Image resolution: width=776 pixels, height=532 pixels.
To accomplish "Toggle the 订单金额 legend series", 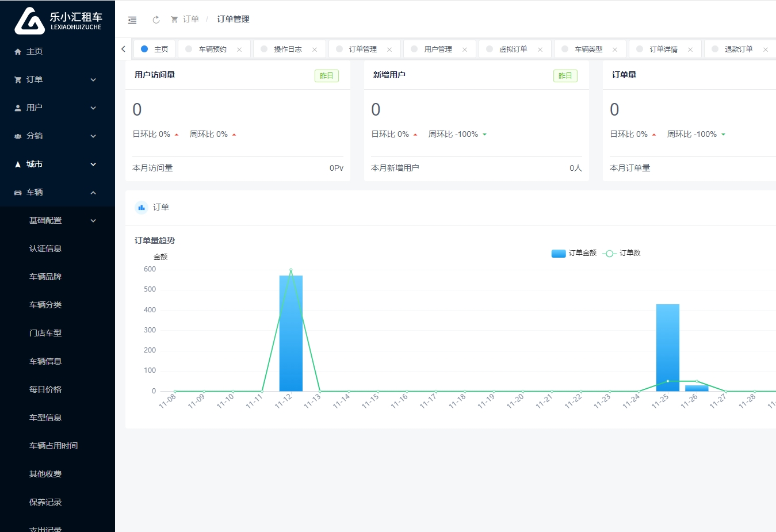I will click(x=574, y=253).
